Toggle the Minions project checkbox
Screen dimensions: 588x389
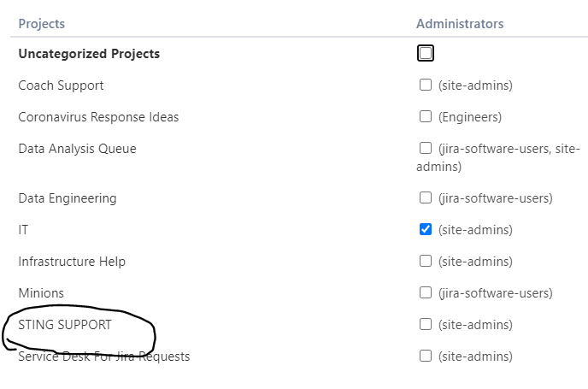click(426, 292)
